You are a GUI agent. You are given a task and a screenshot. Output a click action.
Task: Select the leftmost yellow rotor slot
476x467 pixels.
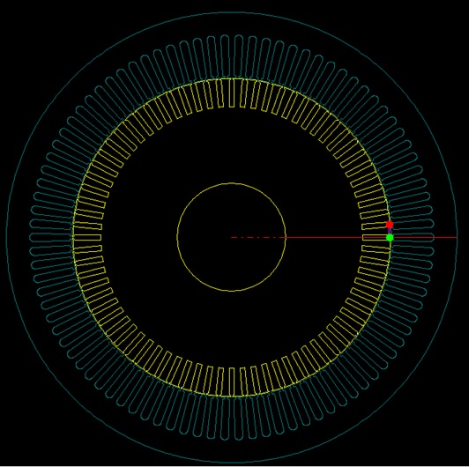(87, 237)
